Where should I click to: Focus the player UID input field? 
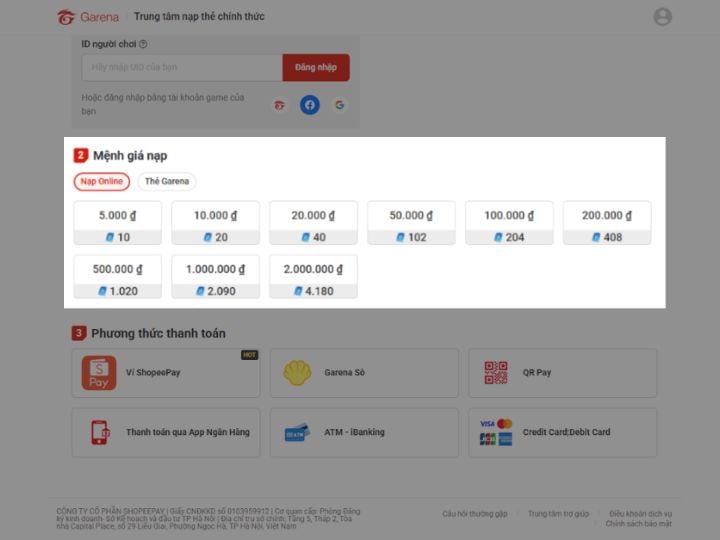182,68
